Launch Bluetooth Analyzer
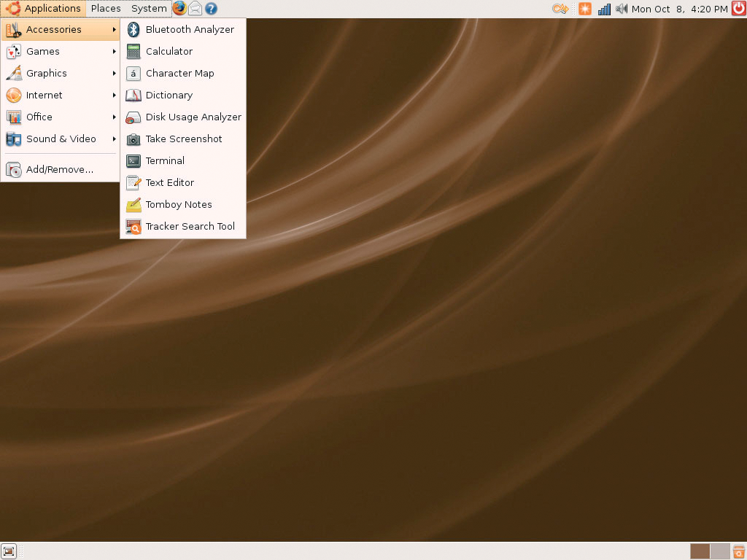Viewport: 747px width, 560px height. [183, 29]
